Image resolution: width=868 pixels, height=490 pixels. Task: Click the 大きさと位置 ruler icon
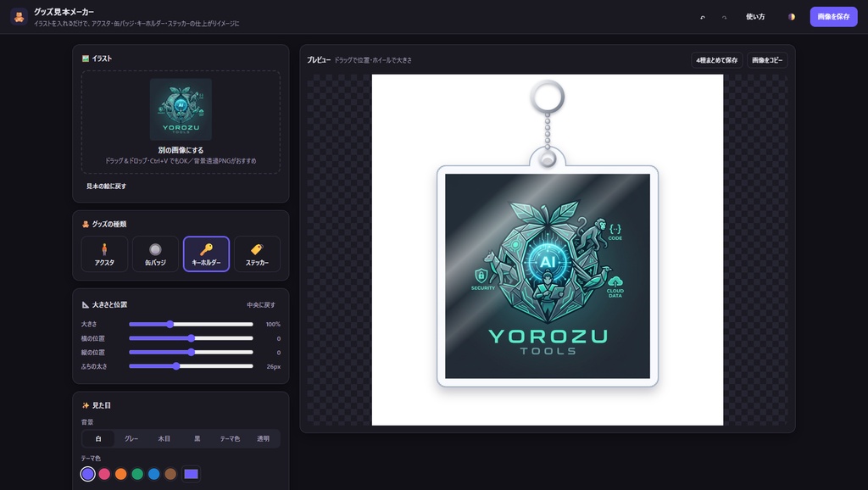click(x=86, y=304)
